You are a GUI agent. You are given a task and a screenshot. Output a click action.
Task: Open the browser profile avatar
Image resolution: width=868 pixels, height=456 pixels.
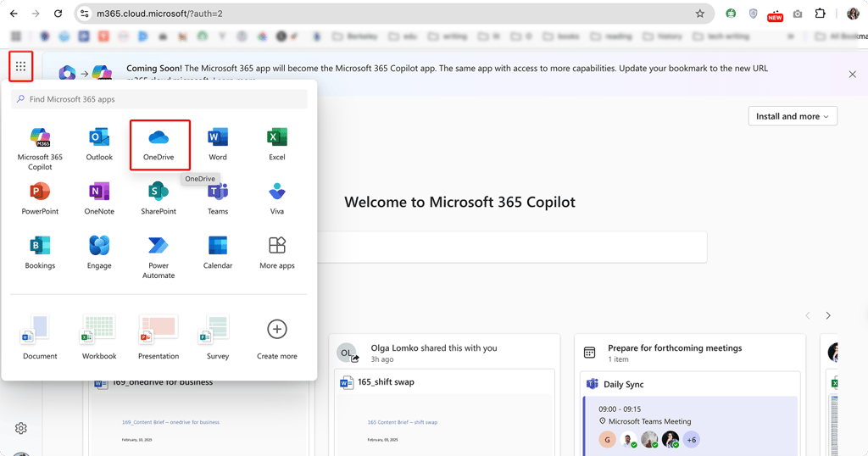pyautogui.click(x=853, y=14)
